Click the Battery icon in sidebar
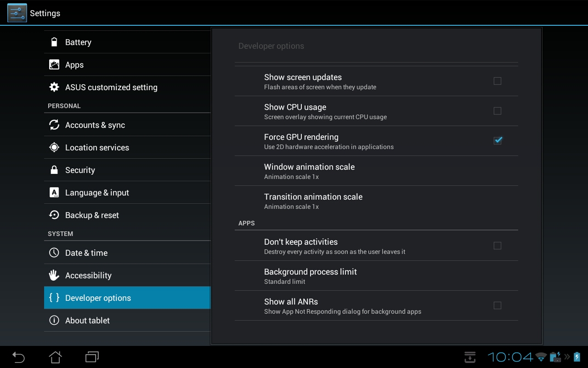The image size is (588, 368). coord(54,42)
